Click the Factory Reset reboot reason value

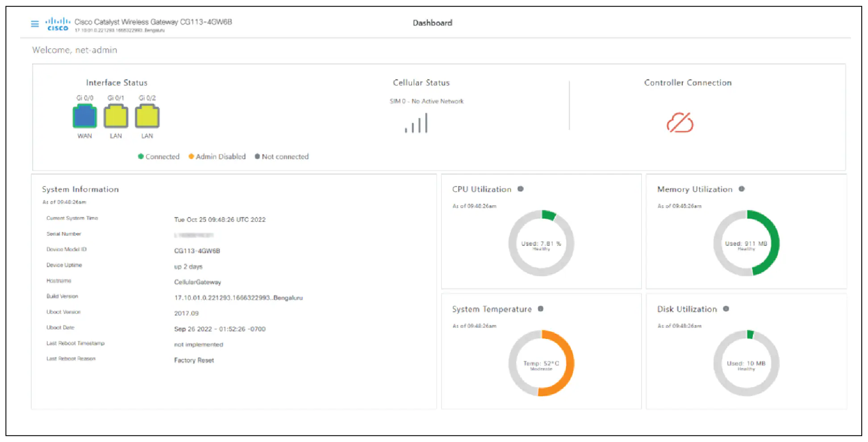194,360
